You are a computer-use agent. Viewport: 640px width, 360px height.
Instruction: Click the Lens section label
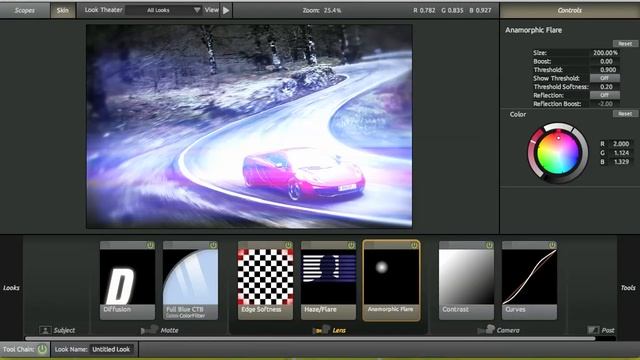[339, 330]
